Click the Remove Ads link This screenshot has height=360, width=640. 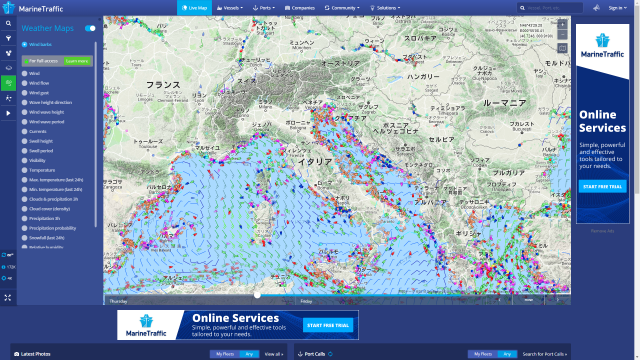[602, 231]
